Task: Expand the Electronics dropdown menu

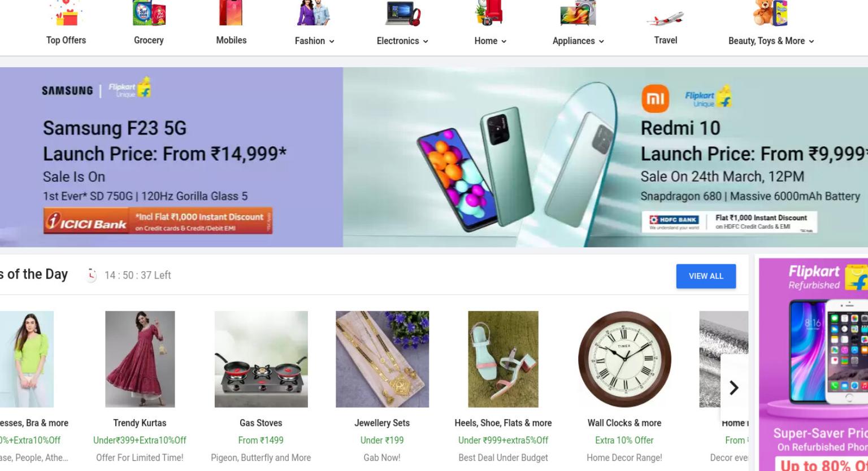Action: coord(426,41)
